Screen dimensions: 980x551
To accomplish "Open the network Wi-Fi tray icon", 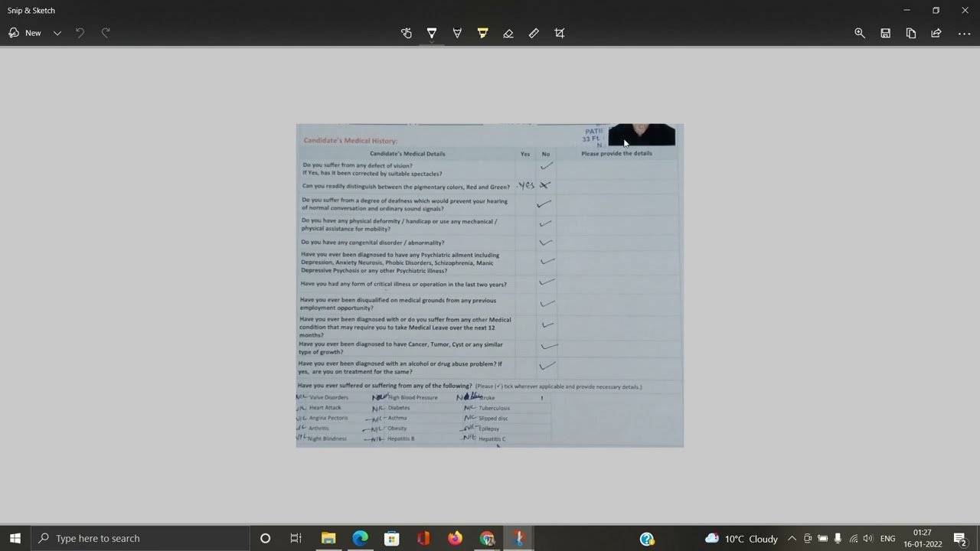I will pyautogui.click(x=853, y=539).
